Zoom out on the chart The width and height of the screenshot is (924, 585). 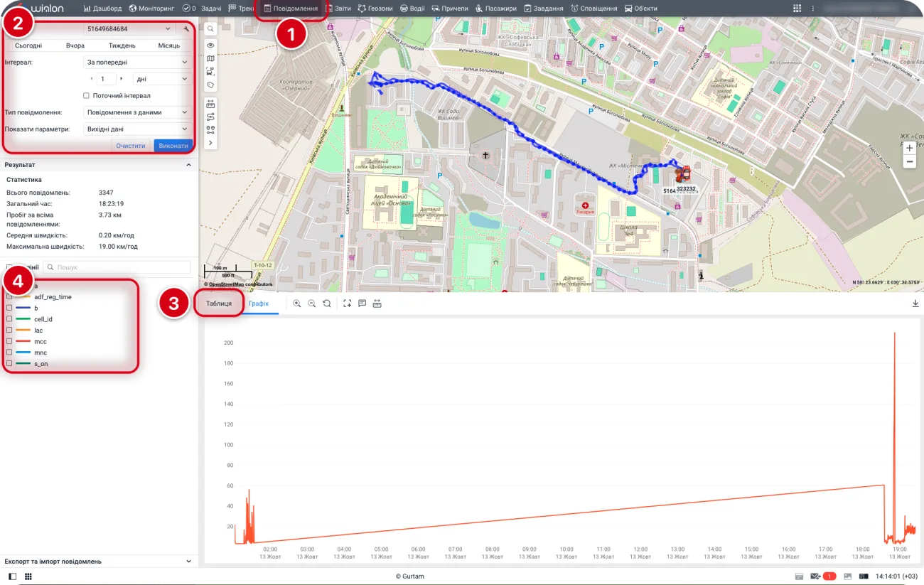pos(311,304)
